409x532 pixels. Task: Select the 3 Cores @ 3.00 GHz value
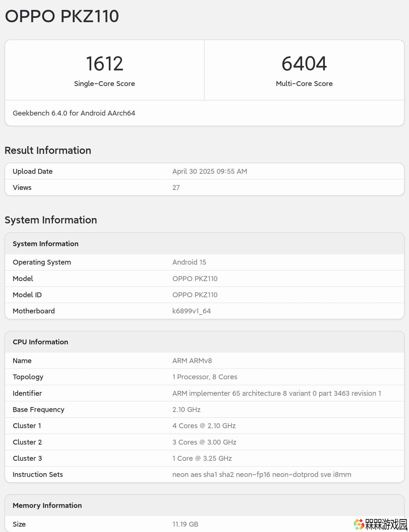coord(204,442)
